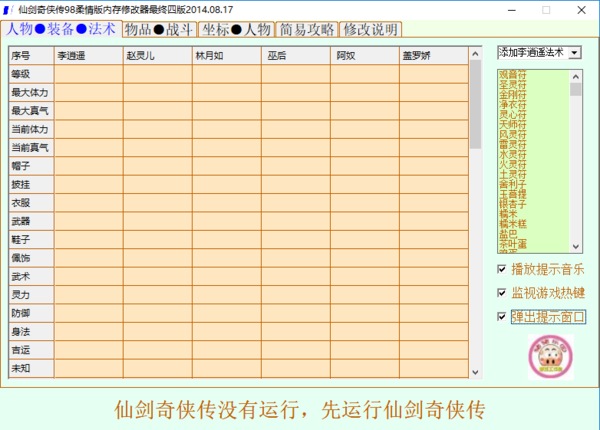Click the 披挂 row label

31,184
